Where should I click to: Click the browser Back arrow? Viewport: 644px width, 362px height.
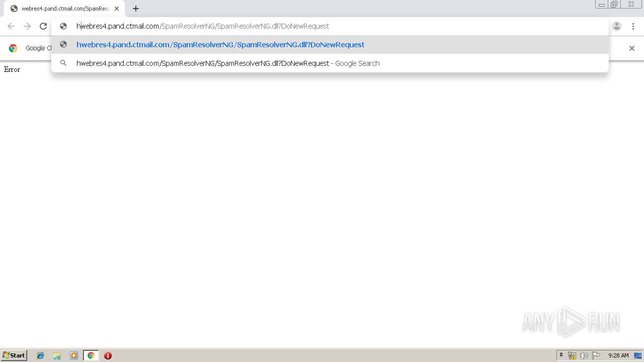pos(11,26)
